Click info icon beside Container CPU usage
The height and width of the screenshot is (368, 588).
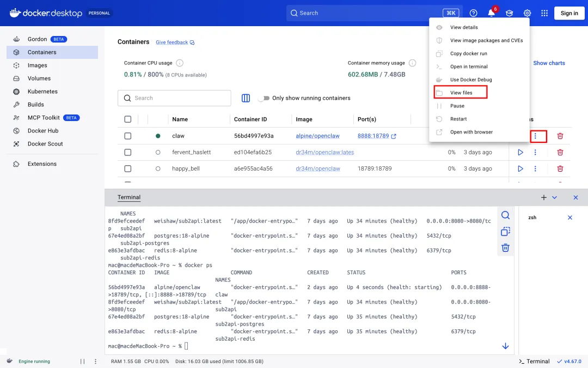[180, 63]
